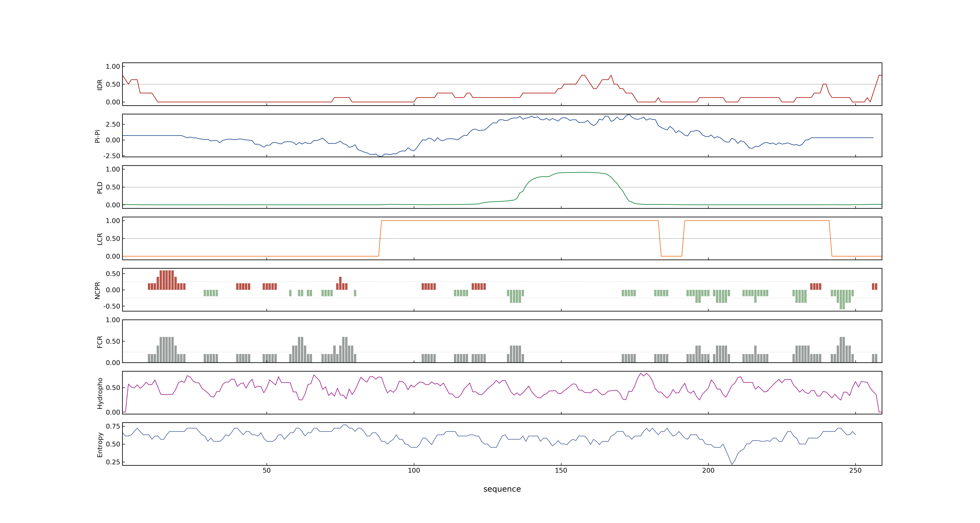
Task: Click the 1.00 tick on LCR axis
Action: 113,221
